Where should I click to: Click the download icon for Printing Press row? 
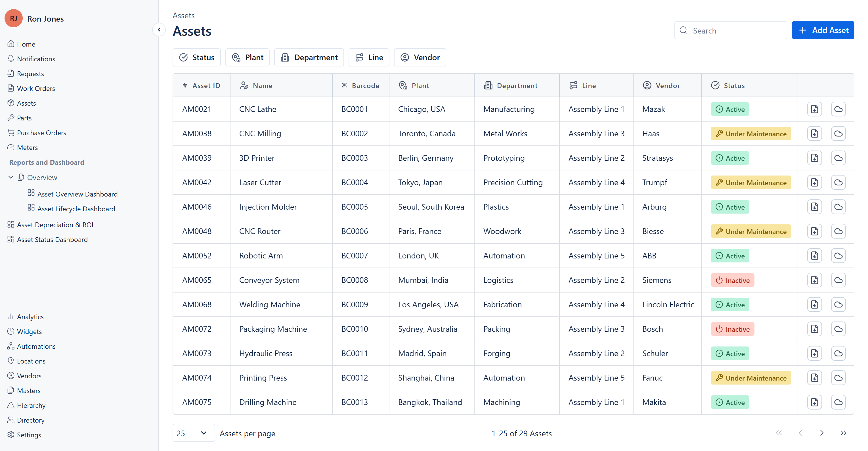point(814,378)
